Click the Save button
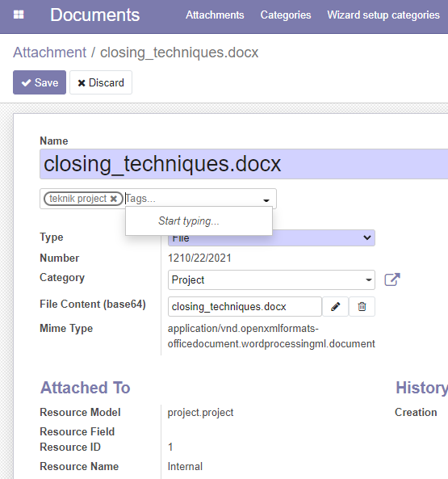Viewport: 448px width, 479px height. point(40,82)
